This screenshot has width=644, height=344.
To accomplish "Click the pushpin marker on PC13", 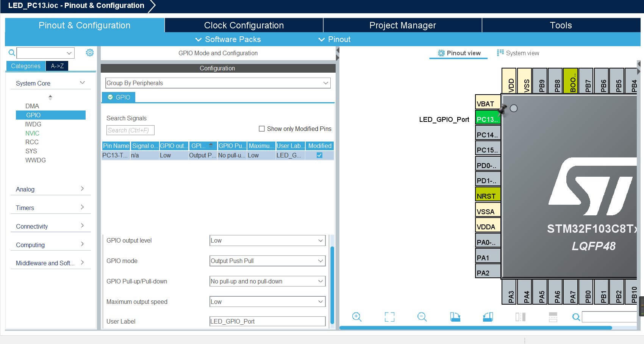I will coord(502,109).
